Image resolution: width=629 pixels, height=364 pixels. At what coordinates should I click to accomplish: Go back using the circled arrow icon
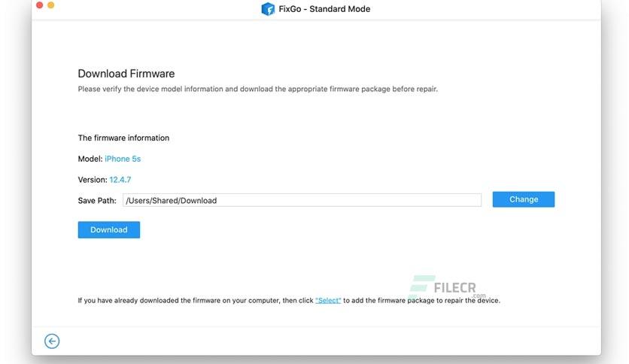coord(52,341)
